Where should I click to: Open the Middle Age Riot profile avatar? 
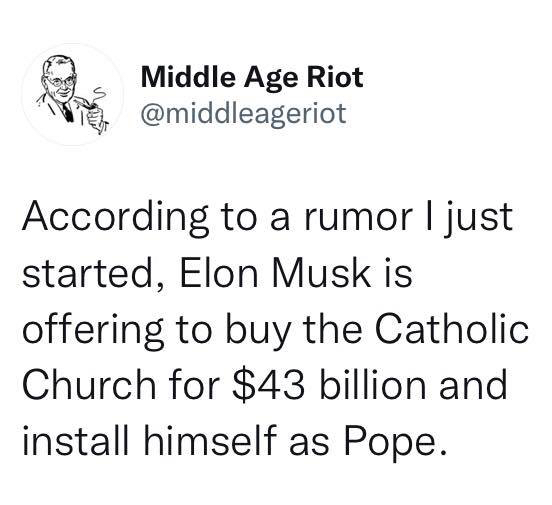point(73,94)
